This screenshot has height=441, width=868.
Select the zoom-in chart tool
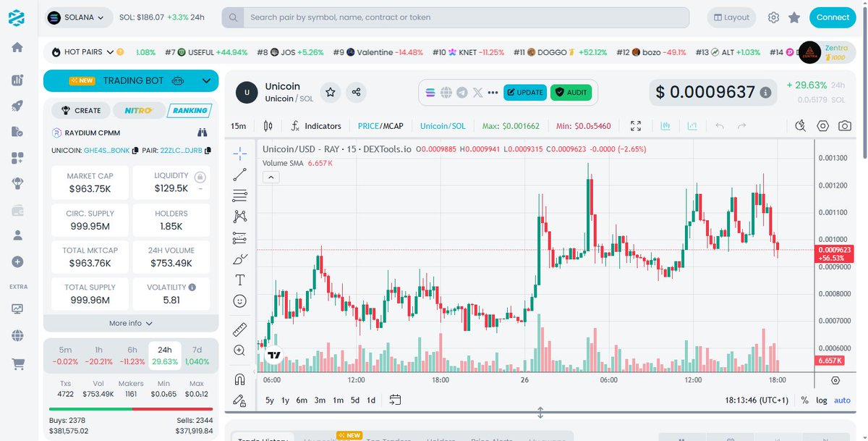point(240,350)
